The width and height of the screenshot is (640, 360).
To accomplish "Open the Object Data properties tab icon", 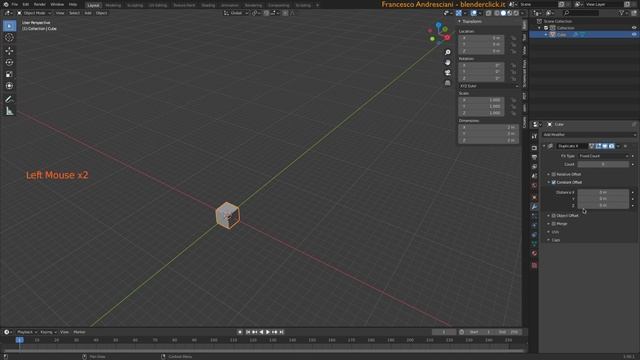I will [x=534, y=244].
